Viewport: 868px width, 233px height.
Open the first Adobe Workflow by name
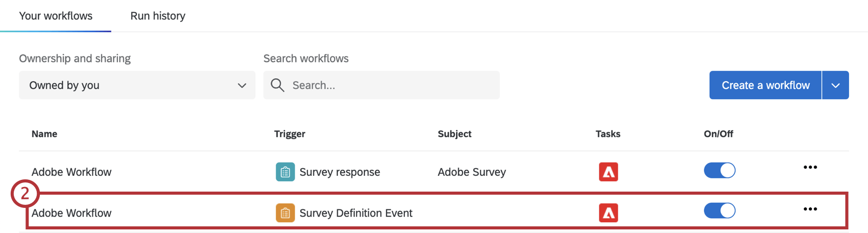click(71, 172)
